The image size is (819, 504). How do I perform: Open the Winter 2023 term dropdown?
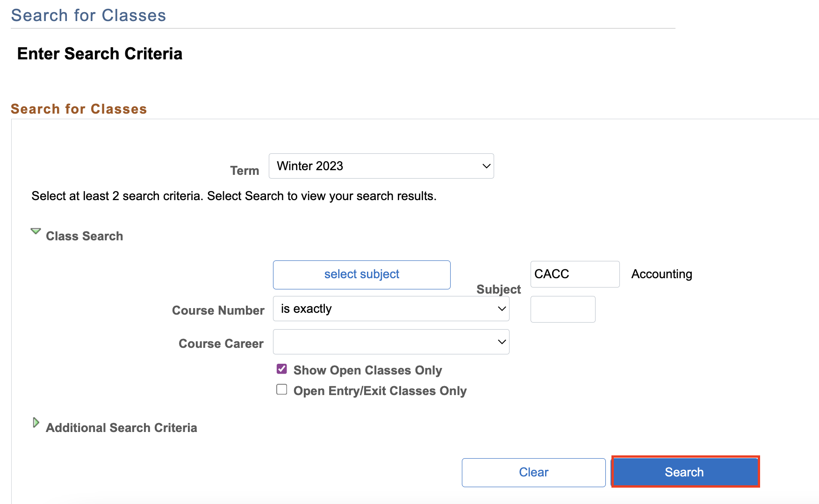[x=381, y=166]
